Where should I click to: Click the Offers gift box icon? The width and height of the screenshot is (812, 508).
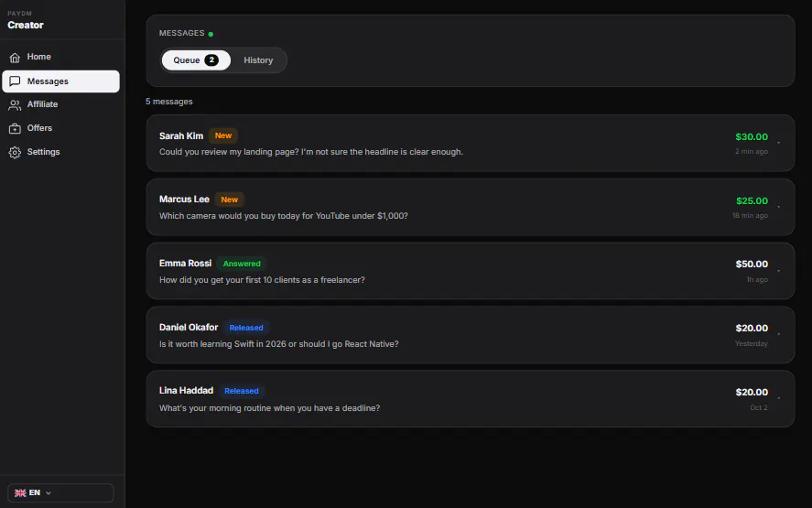[x=15, y=128]
